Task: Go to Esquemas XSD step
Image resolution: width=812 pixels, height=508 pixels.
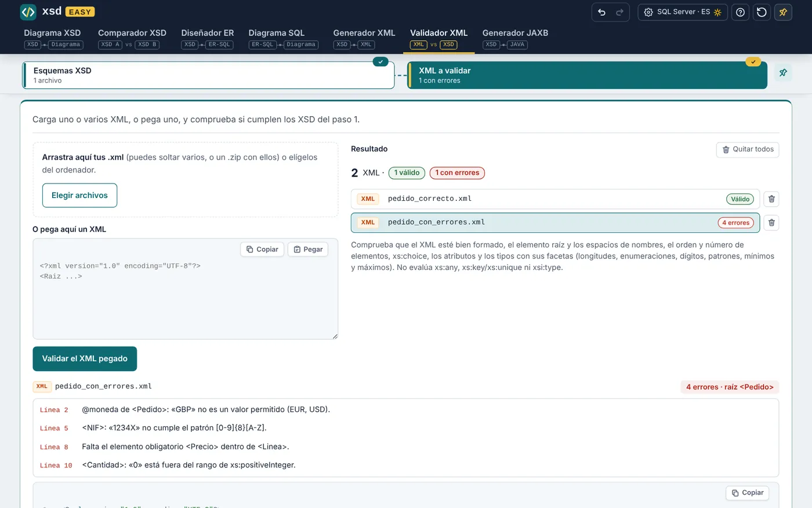Action: tap(208, 75)
